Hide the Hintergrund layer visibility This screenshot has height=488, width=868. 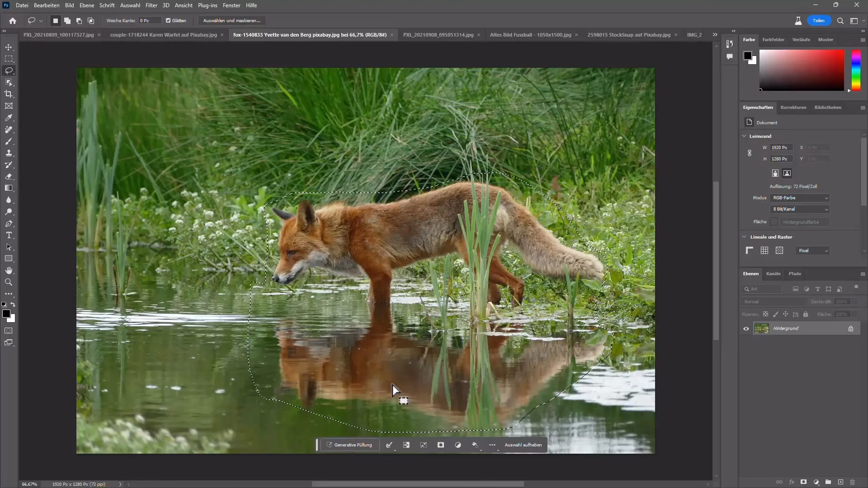tap(746, 328)
